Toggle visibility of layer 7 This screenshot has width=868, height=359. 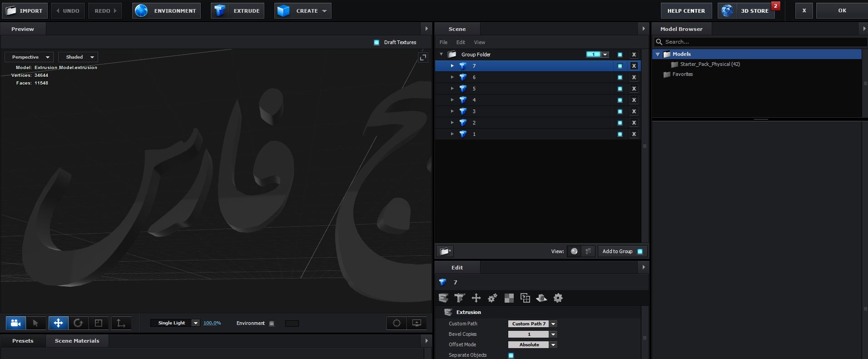pyautogui.click(x=620, y=66)
